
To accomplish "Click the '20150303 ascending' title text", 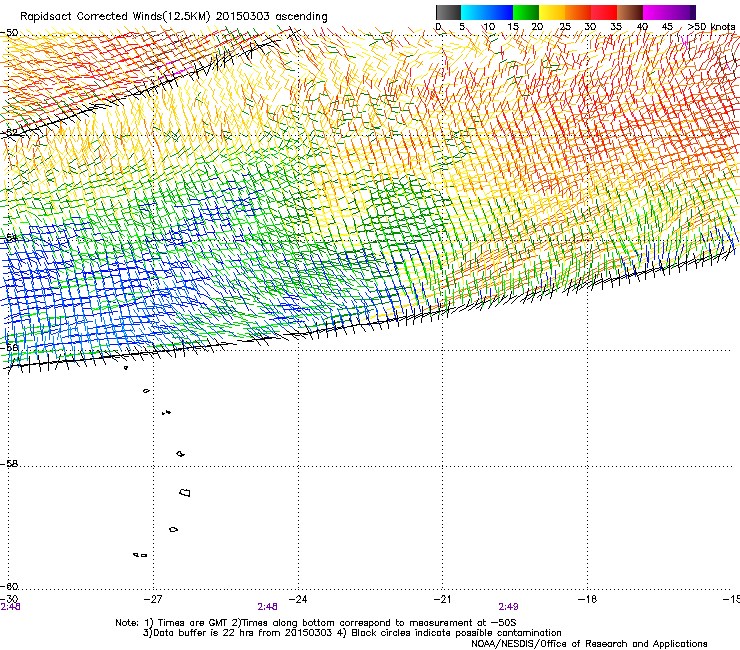I will tap(271, 17).
